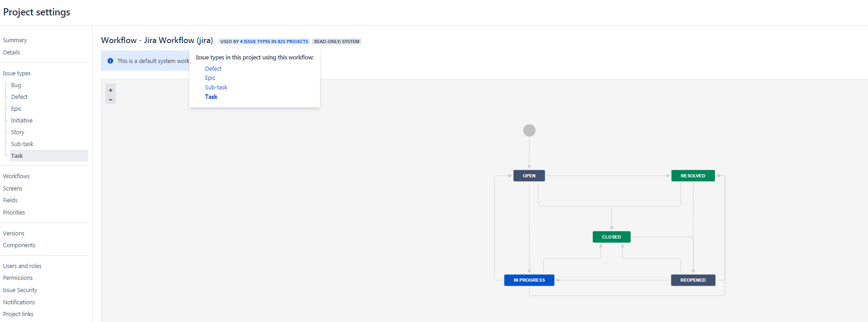Open Fields in the sidebar

(10, 200)
